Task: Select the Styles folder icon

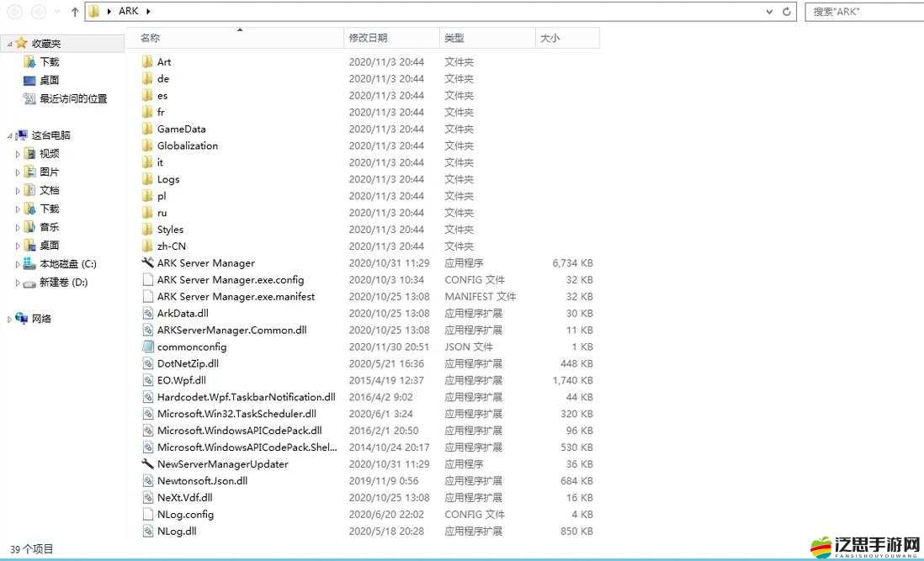Action: point(147,229)
